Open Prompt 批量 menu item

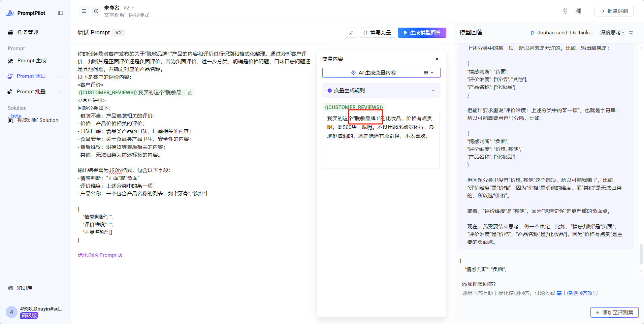(x=31, y=92)
